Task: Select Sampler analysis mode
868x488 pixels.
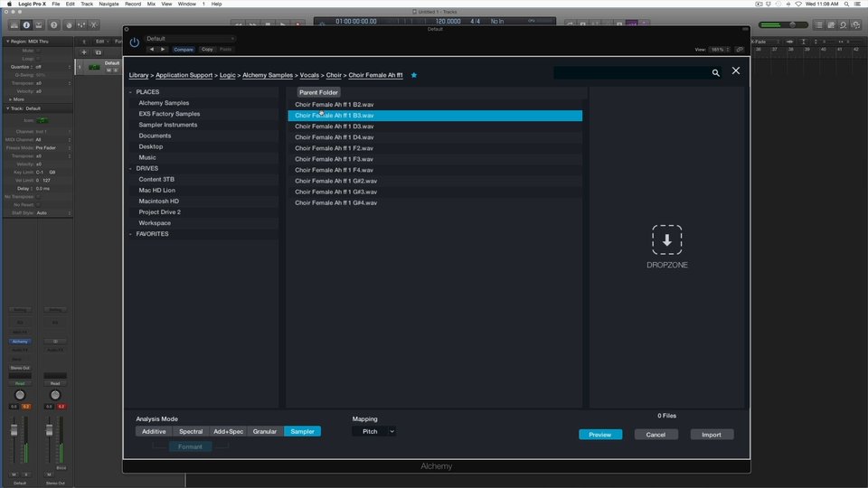Action: pos(302,432)
